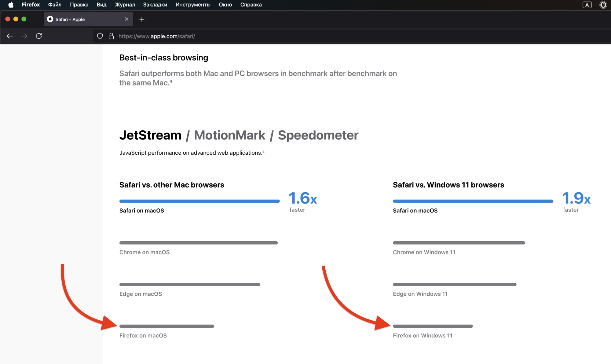
Task: Switch to the MotionMark benchmark
Action: pyautogui.click(x=230, y=135)
